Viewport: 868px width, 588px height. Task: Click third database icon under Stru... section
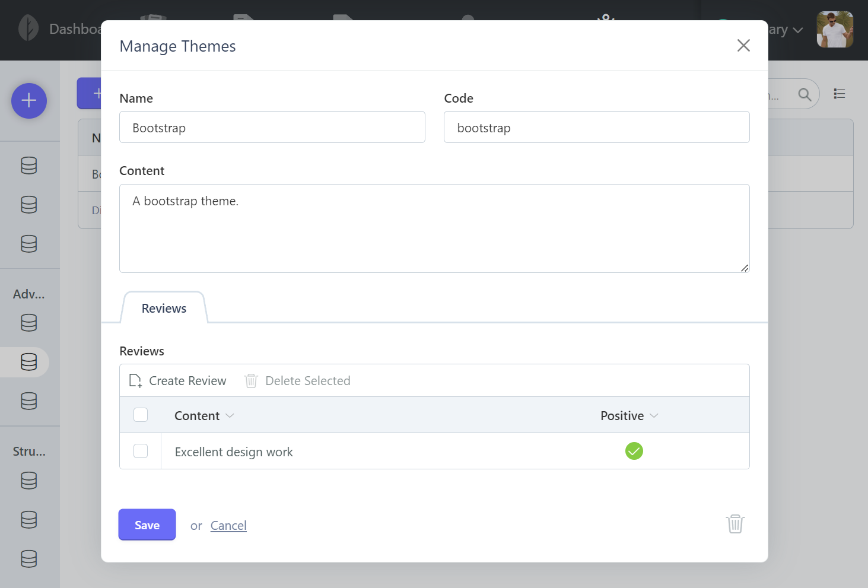tap(29, 559)
